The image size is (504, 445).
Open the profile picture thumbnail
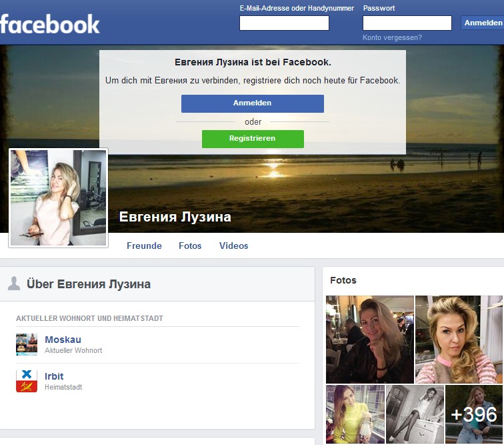tap(58, 198)
